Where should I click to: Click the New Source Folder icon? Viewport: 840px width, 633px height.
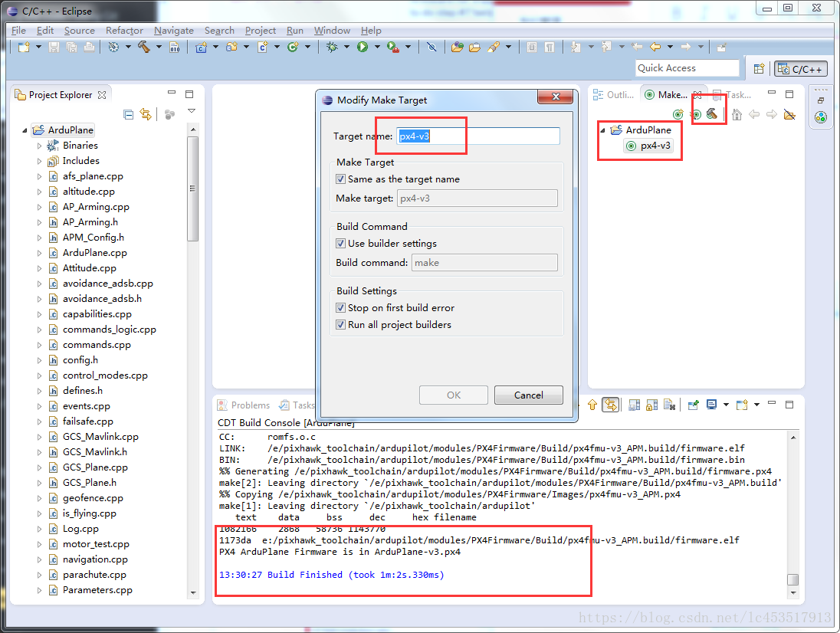pos(231,47)
